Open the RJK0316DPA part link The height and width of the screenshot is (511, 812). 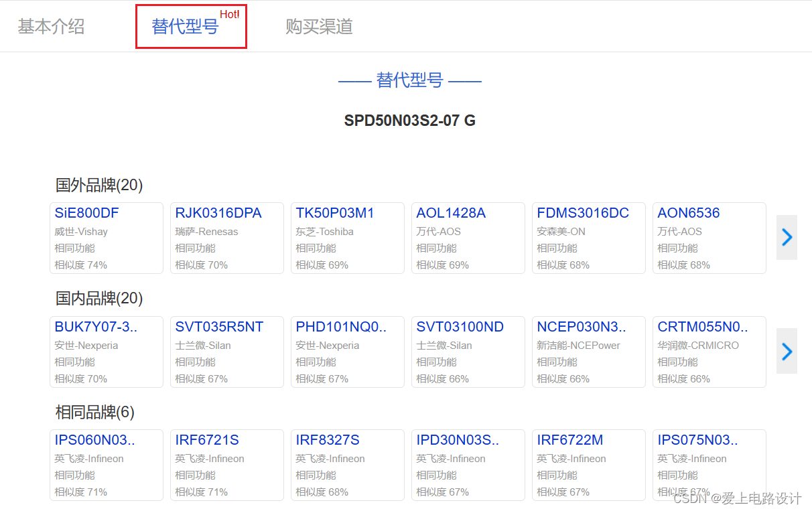(218, 213)
